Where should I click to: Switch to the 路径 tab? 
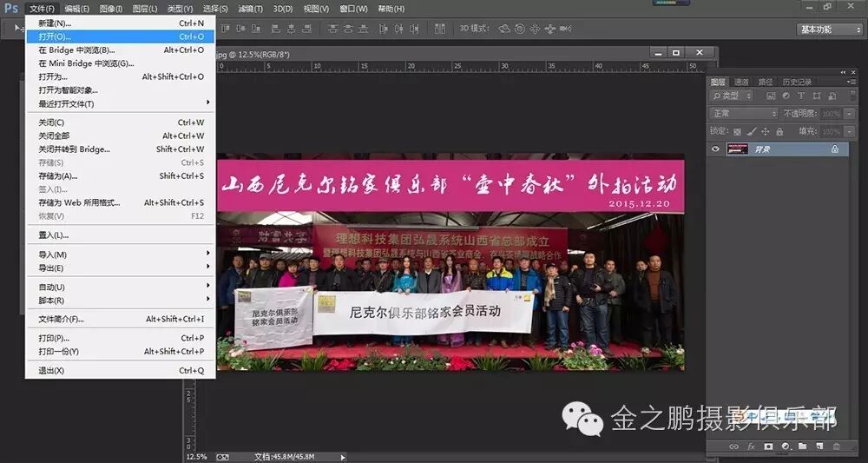pos(766,82)
